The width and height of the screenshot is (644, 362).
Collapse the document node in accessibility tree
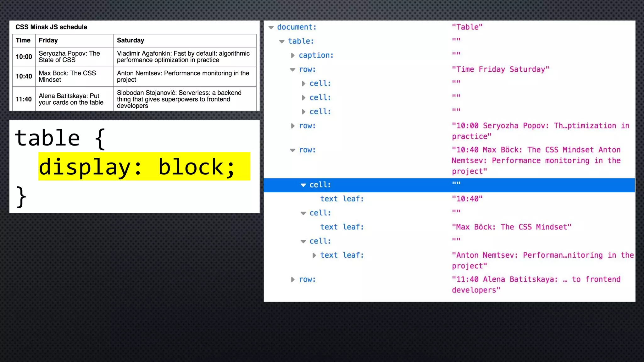271,27
